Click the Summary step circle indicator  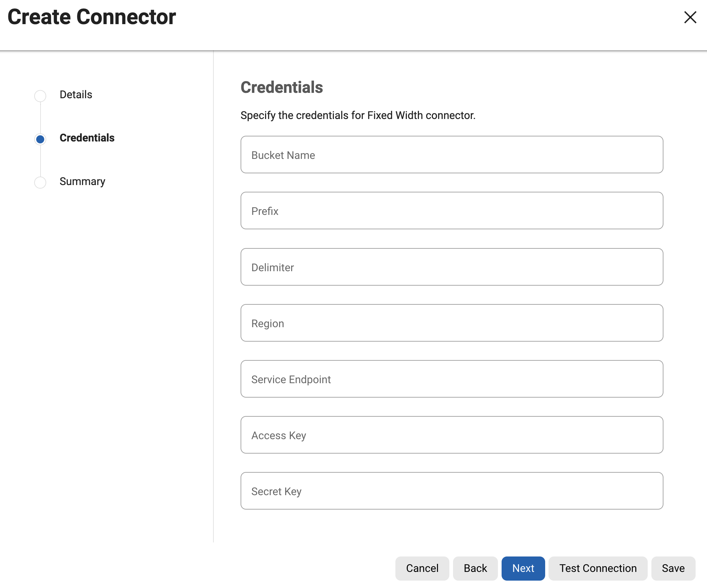click(x=40, y=182)
